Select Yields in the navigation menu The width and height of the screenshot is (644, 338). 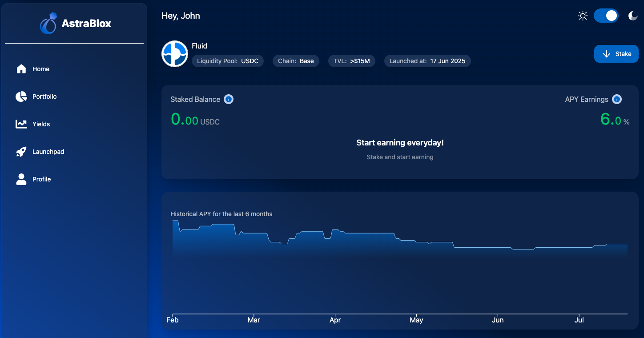click(x=41, y=124)
